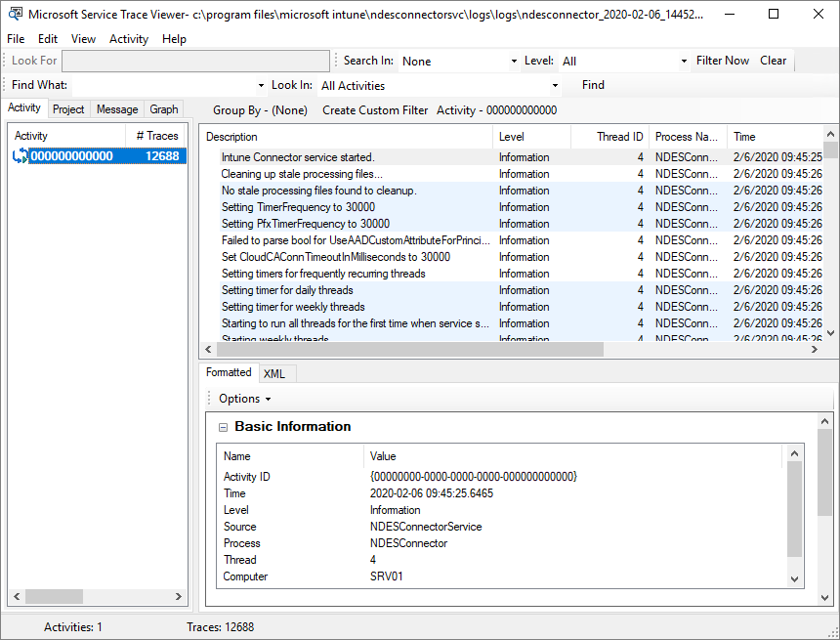840x640 pixels.
Task: Click the Find What text field
Action: (x=164, y=85)
